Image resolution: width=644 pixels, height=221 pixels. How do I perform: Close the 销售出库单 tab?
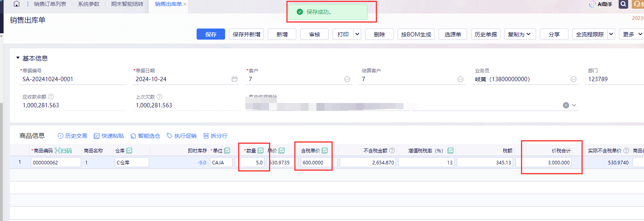tap(185, 4)
